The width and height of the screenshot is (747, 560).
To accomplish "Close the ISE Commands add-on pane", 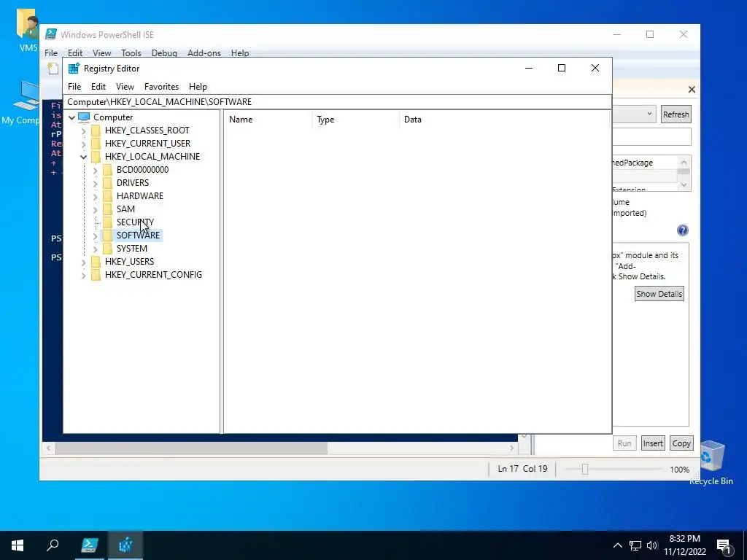I will [x=692, y=90].
